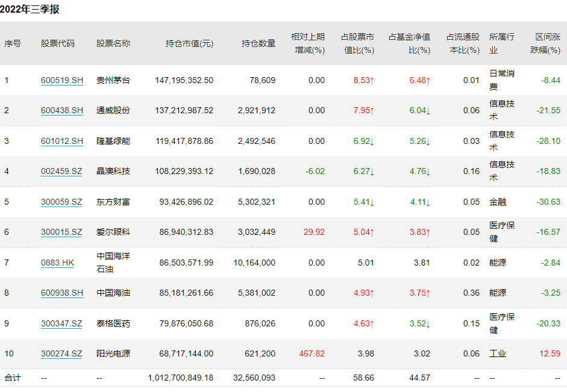Click the 2022年三季报 report title
This screenshot has height=392, width=567.
pos(30,10)
